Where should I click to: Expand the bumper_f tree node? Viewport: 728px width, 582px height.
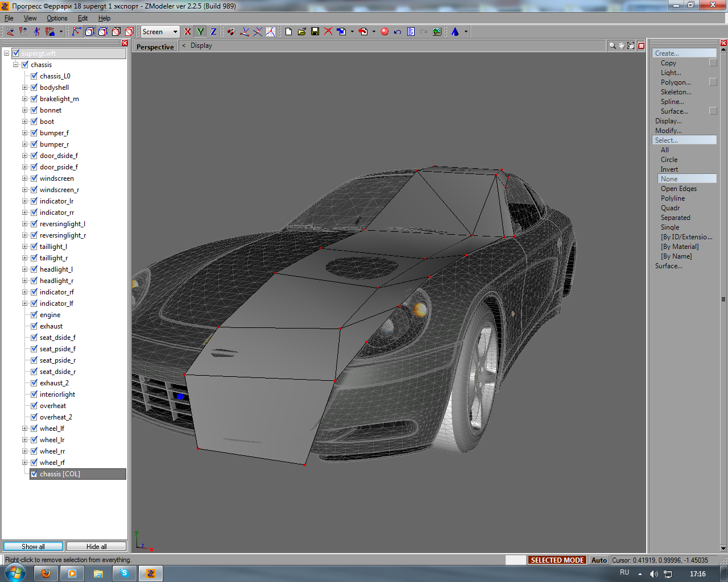25,133
